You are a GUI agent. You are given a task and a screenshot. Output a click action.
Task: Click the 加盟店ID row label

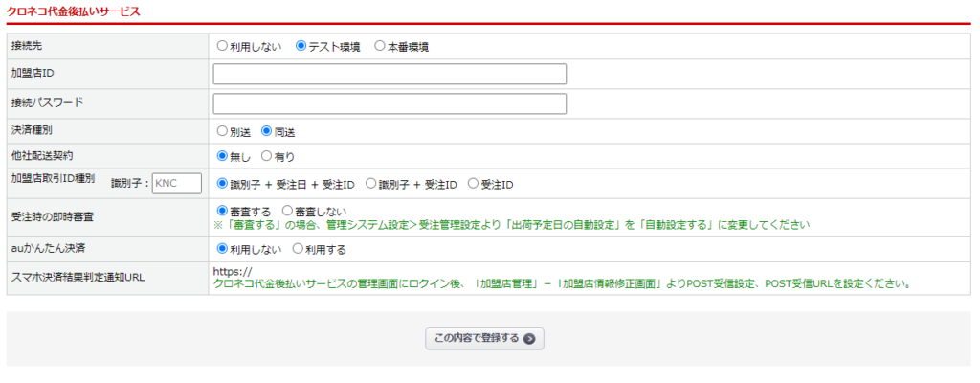coord(33,73)
